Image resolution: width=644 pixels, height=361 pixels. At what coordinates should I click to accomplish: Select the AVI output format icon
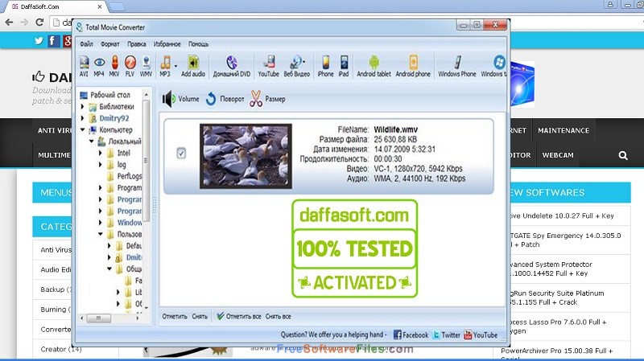84,66
